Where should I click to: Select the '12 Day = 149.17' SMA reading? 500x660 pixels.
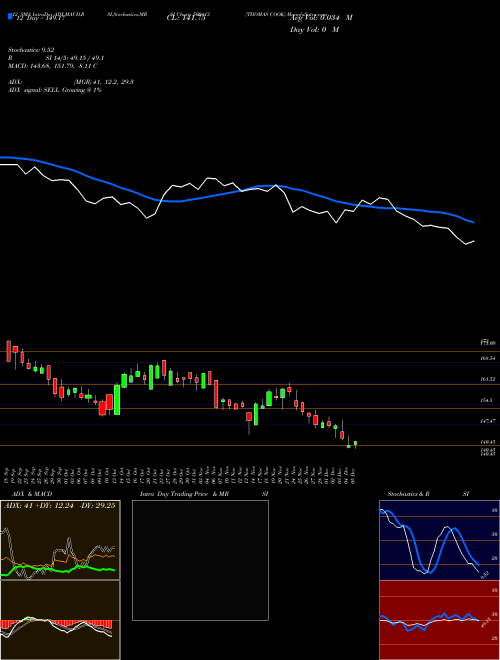pos(40,18)
